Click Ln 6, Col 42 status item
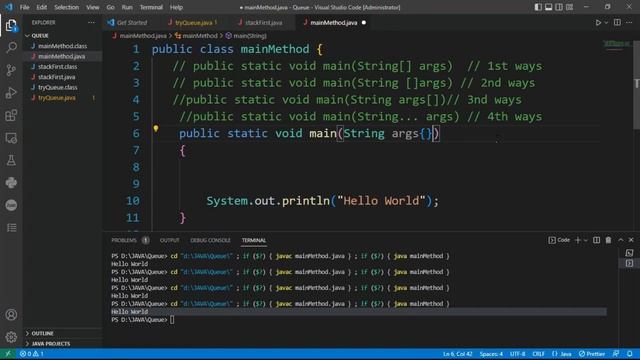This screenshot has height=360, width=640. (x=458, y=354)
